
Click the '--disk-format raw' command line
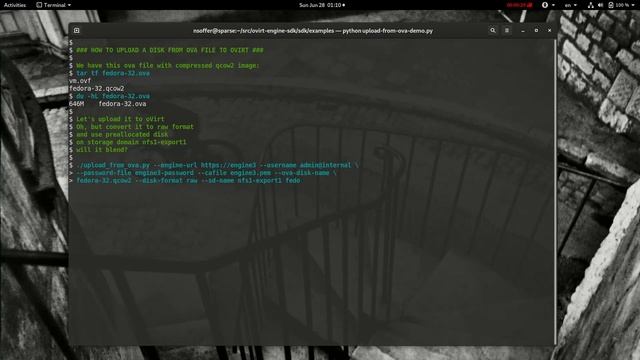(x=188, y=180)
